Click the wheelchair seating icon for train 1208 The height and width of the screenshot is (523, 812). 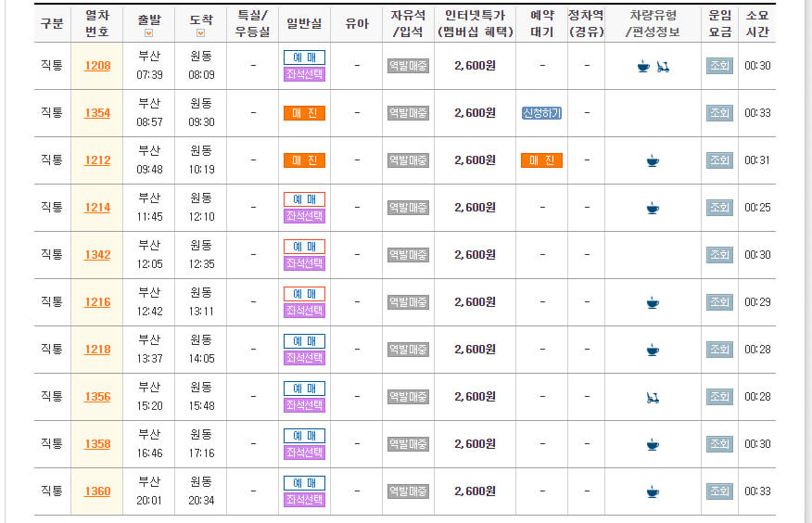tap(663, 66)
